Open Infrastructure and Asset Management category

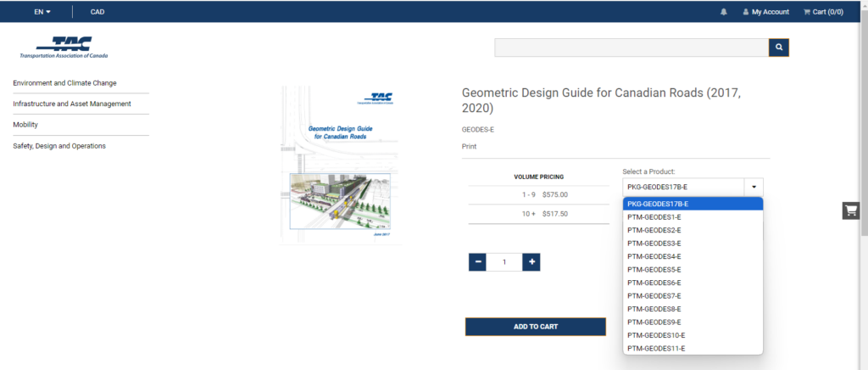click(x=72, y=104)
